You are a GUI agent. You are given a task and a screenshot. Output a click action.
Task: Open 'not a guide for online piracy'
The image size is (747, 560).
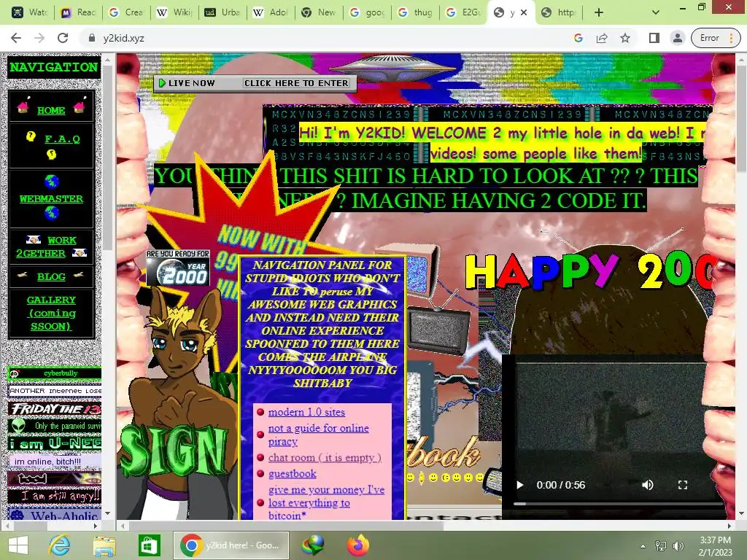click(318, 435)
